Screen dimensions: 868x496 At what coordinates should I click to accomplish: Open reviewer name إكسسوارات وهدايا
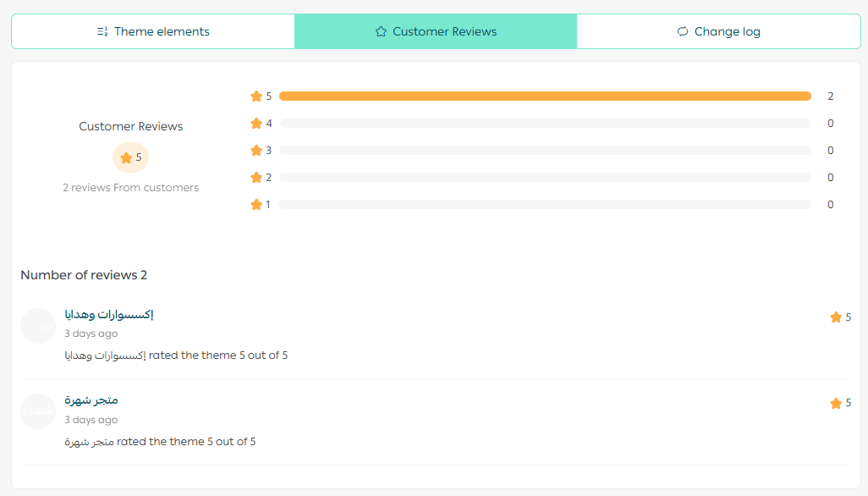(109, 315)
